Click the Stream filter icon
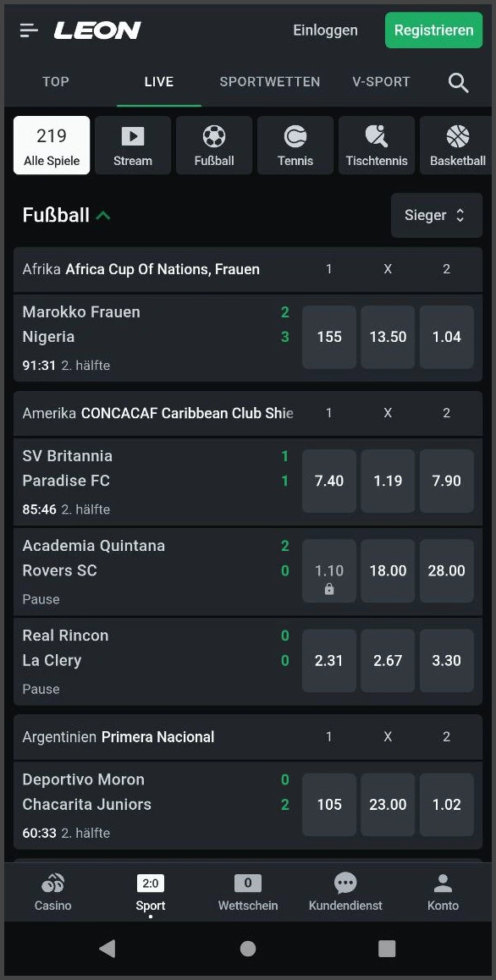This screenshot has width=496, height=980. point(132,145)
